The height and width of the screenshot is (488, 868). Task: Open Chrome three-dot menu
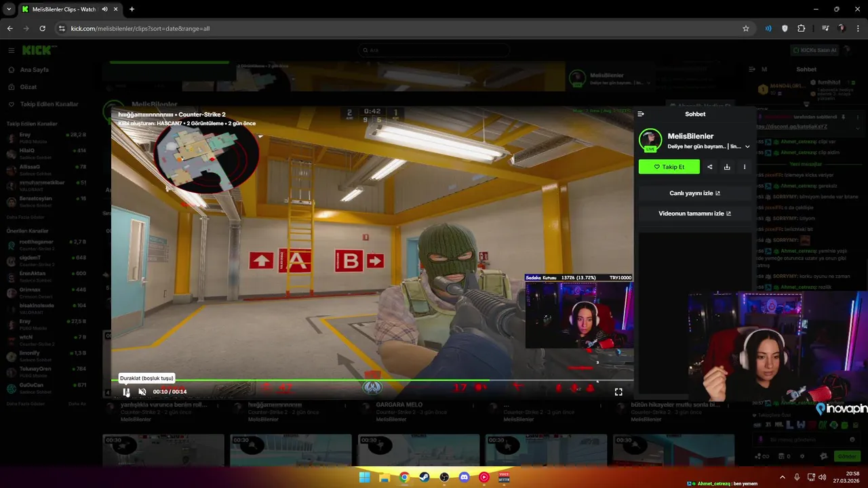[x=858, y=28]
